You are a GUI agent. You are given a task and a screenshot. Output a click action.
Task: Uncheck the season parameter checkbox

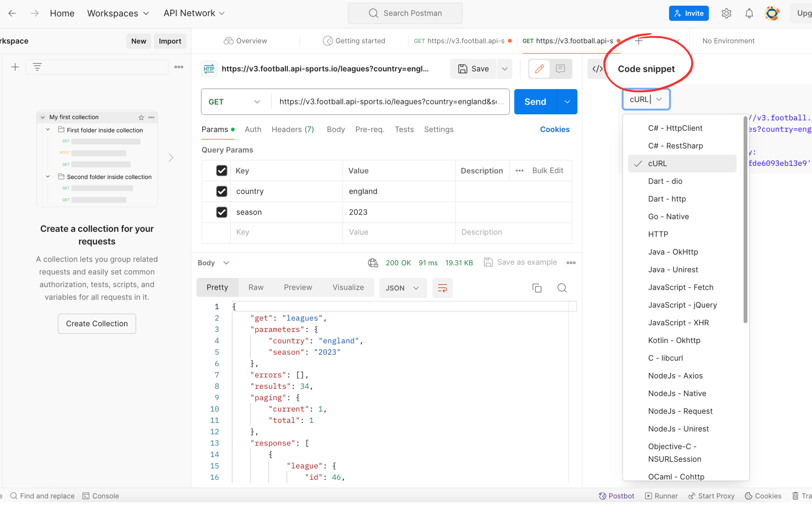pyautogui.click(x=221, y=212)
